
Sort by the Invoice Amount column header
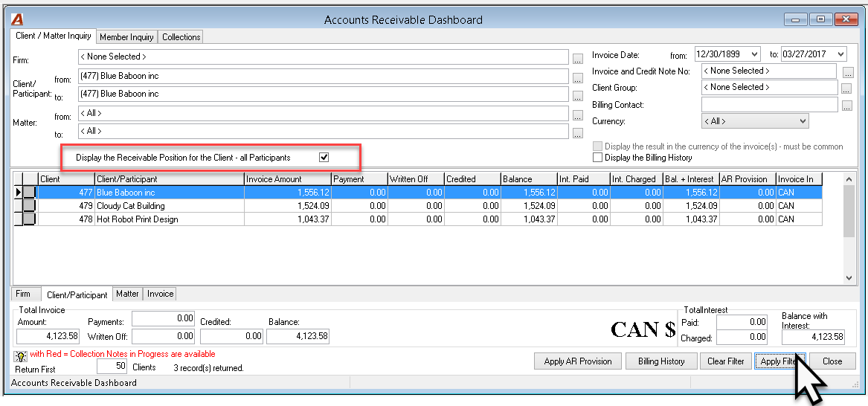287,179
